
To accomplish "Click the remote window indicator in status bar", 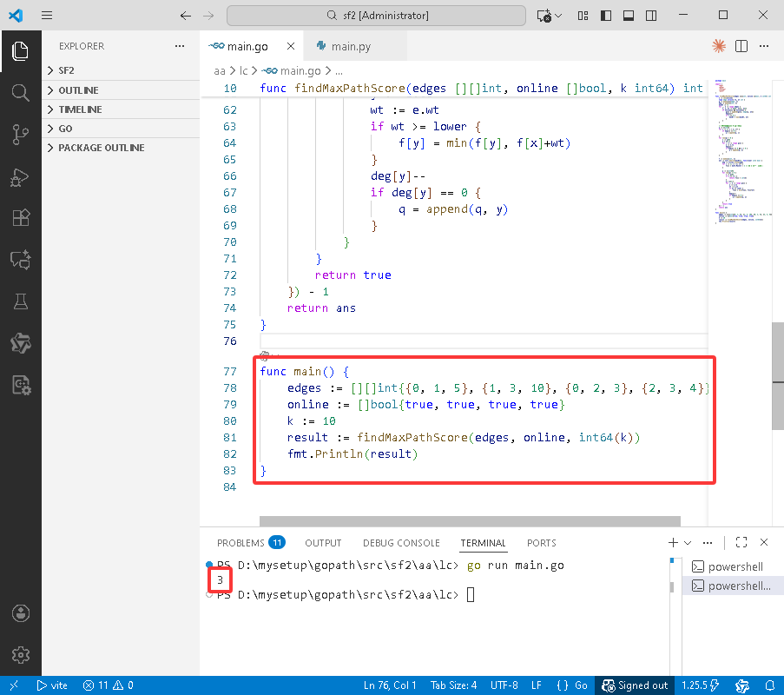I will 14,685.
